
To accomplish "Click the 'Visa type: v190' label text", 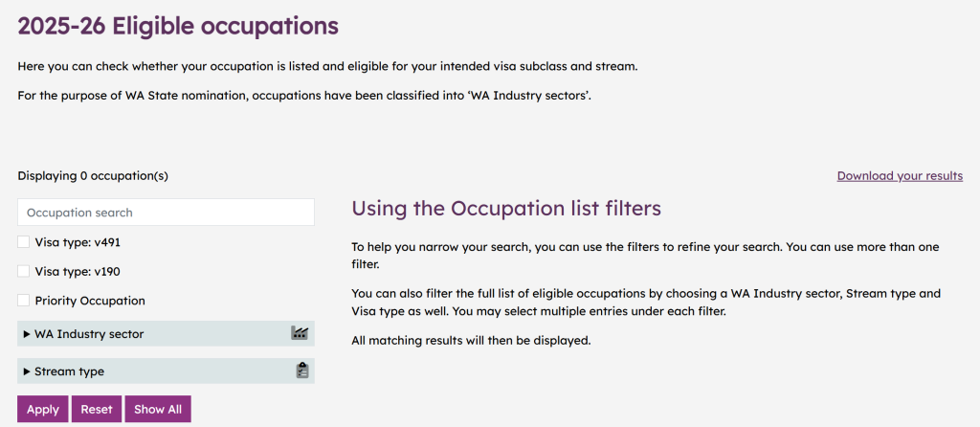I will coord(78,272).
